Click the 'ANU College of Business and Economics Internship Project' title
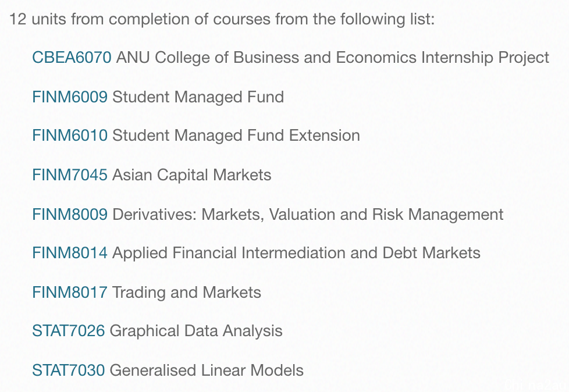569x392 pixels. coord(333,58)
